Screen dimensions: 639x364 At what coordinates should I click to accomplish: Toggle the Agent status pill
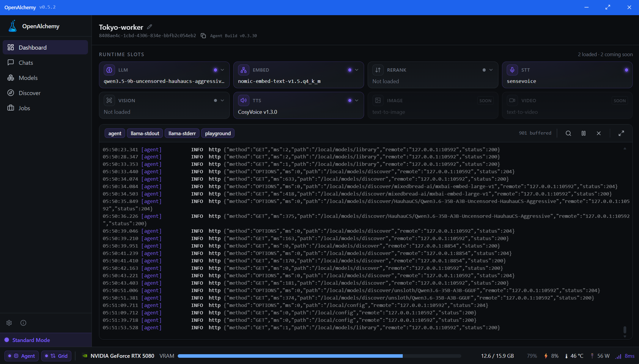coord(22,356)
